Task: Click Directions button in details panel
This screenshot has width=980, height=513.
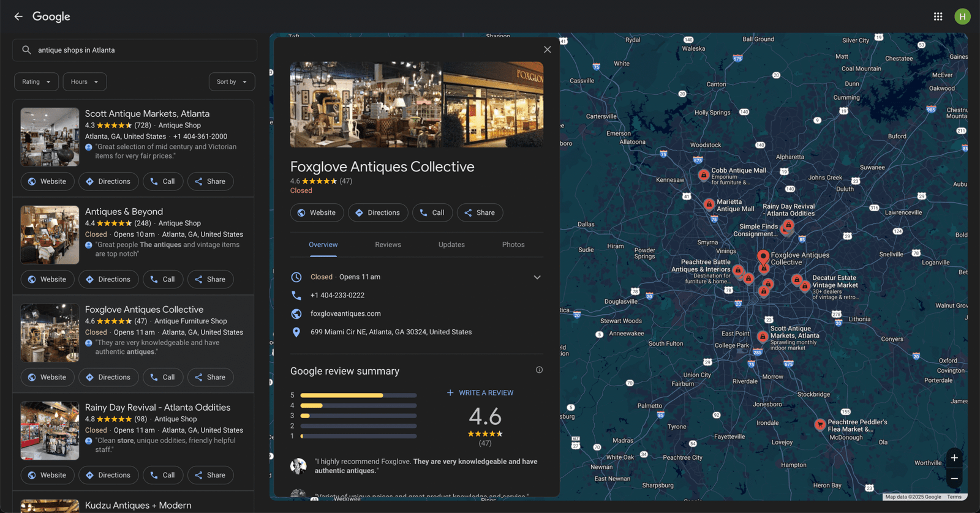Action: [378, 212]
